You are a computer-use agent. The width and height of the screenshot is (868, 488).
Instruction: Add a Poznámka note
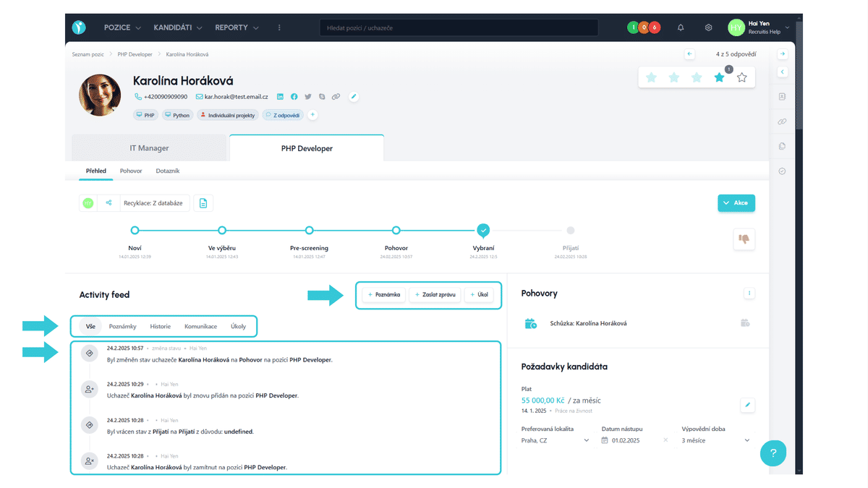click(384, 295)
